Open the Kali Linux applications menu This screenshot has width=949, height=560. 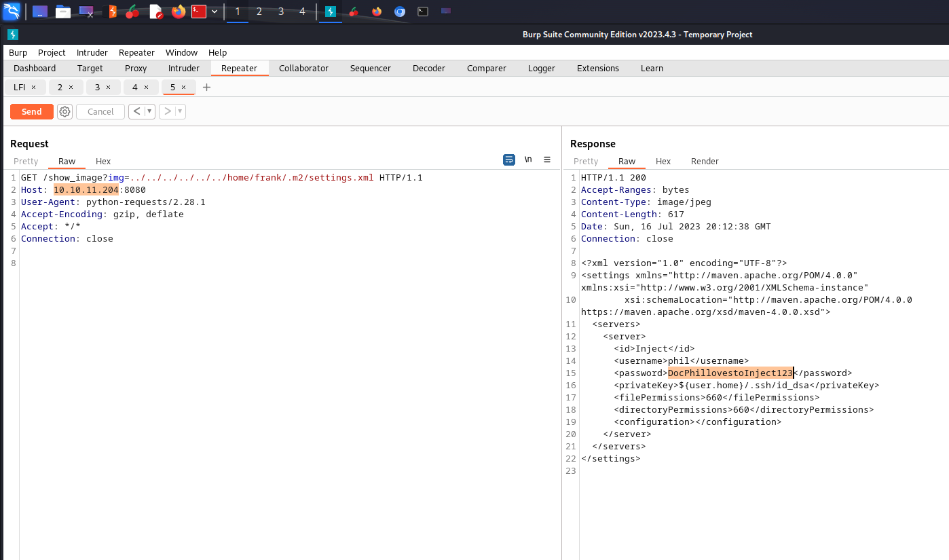[12, 12]
